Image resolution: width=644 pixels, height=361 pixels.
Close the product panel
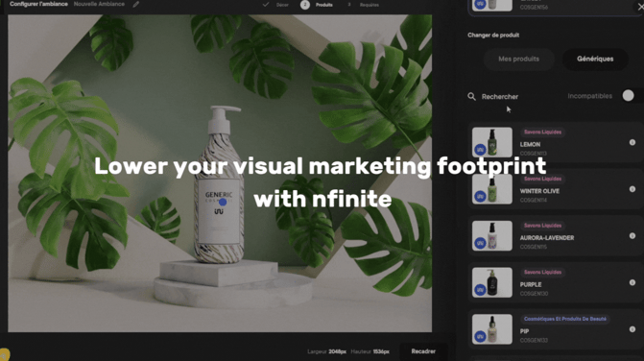640,7
